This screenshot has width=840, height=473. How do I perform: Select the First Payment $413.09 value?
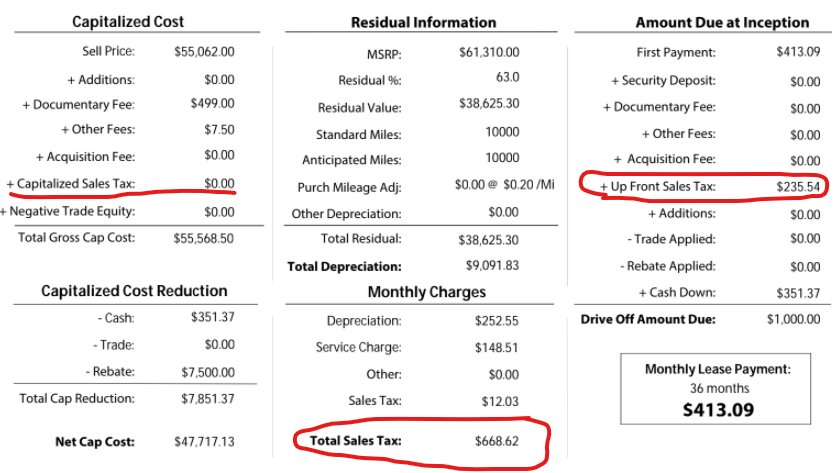point(798,52)
